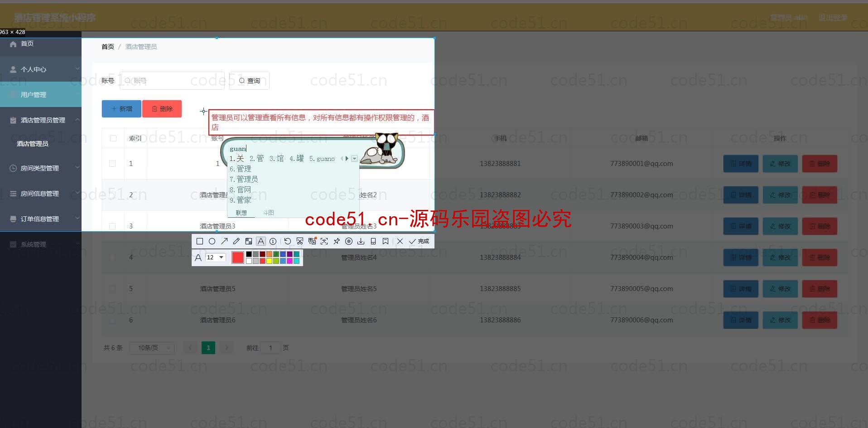
Task: Select the ellipse shape tool
Action: coord(212,241)
